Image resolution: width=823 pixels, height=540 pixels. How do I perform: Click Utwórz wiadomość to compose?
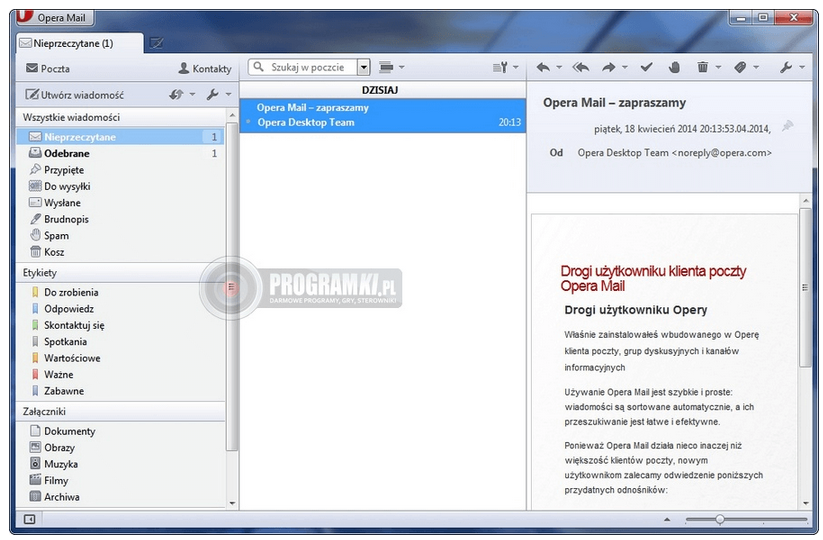[75, 94]
